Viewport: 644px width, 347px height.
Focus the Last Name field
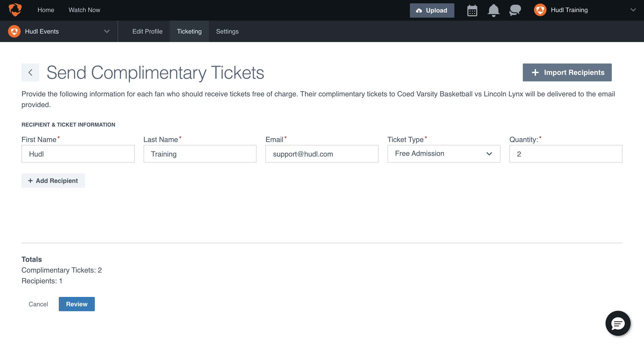200,154
